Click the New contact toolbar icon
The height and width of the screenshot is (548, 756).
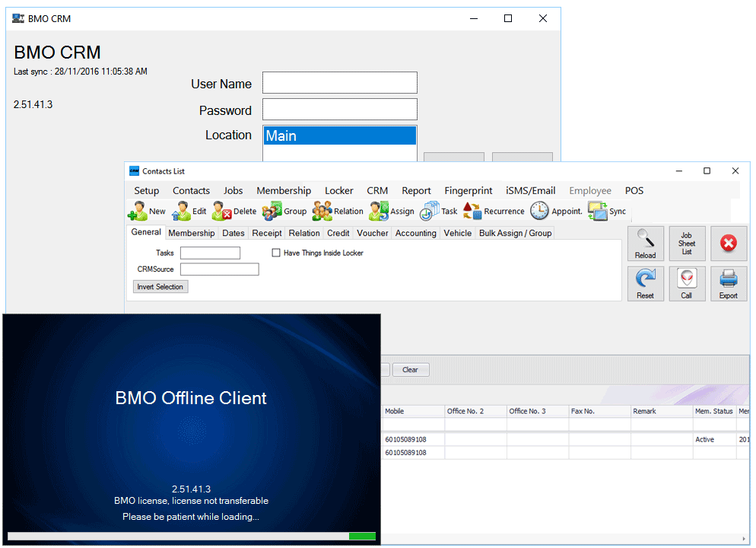point(138,212)
